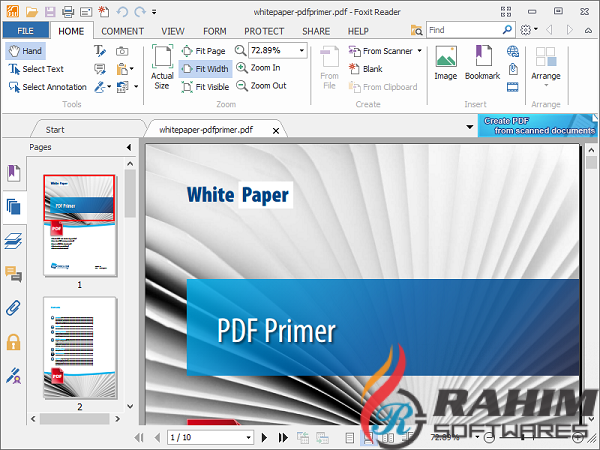Click the Note comment icon in Tools
Screen dimensions: 600x450
[100, 69]
